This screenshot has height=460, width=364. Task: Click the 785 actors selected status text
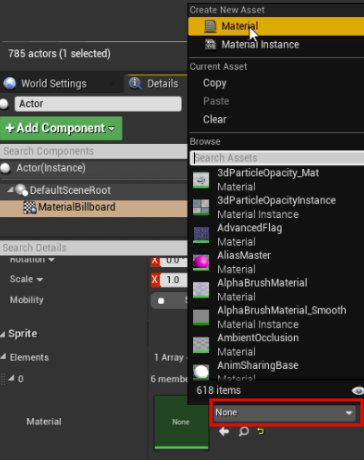pos(59,54)
